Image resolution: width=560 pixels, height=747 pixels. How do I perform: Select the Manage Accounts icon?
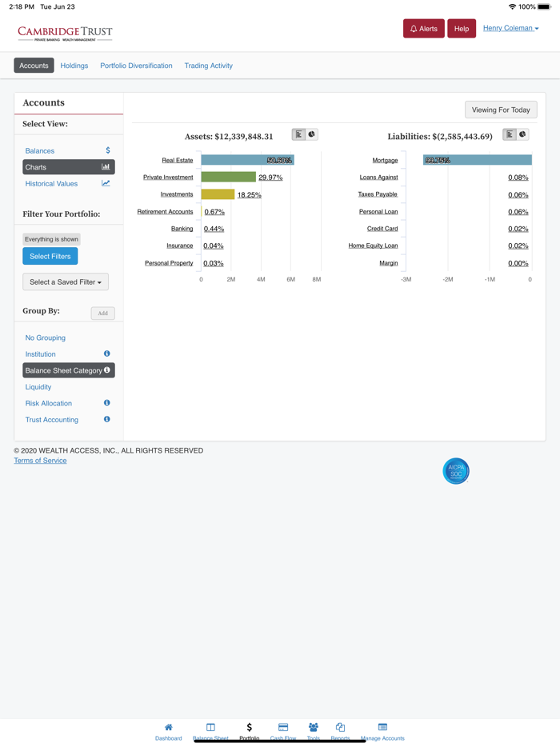(x=382, y=729)
